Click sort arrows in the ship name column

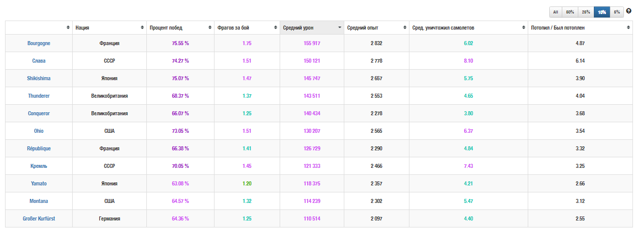(x=68, y=28)
